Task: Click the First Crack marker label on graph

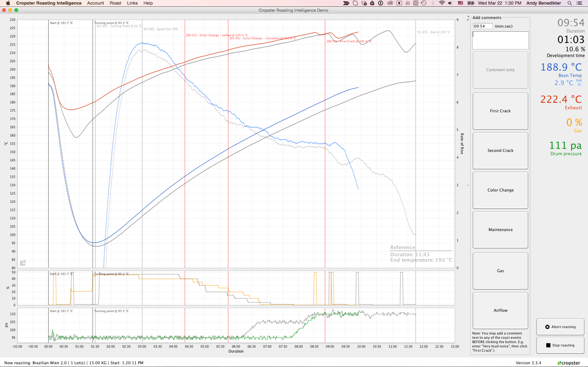Action: pyautogui.click(x=349, y=41)
